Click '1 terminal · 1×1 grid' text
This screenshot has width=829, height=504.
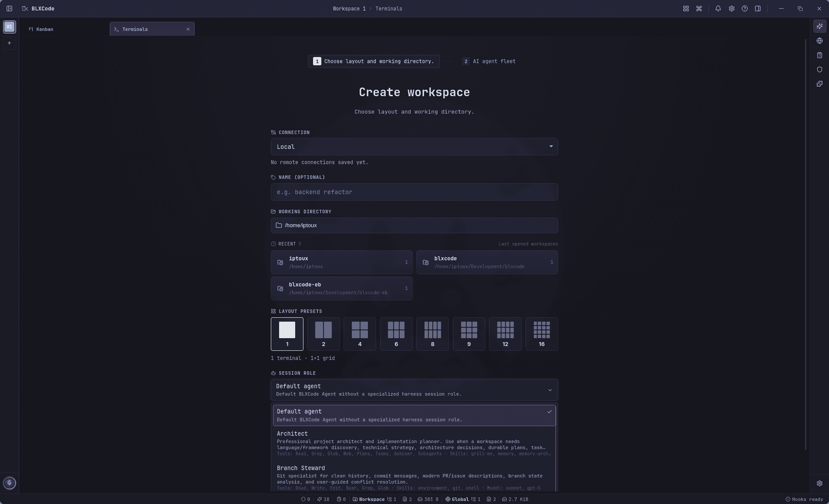pyautogui.click(x=303, y=358)
